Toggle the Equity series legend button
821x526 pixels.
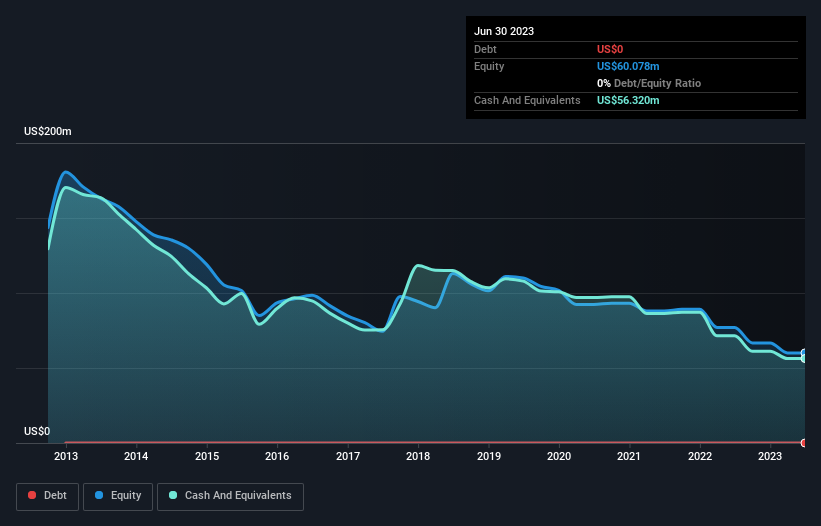click(118, 496)
